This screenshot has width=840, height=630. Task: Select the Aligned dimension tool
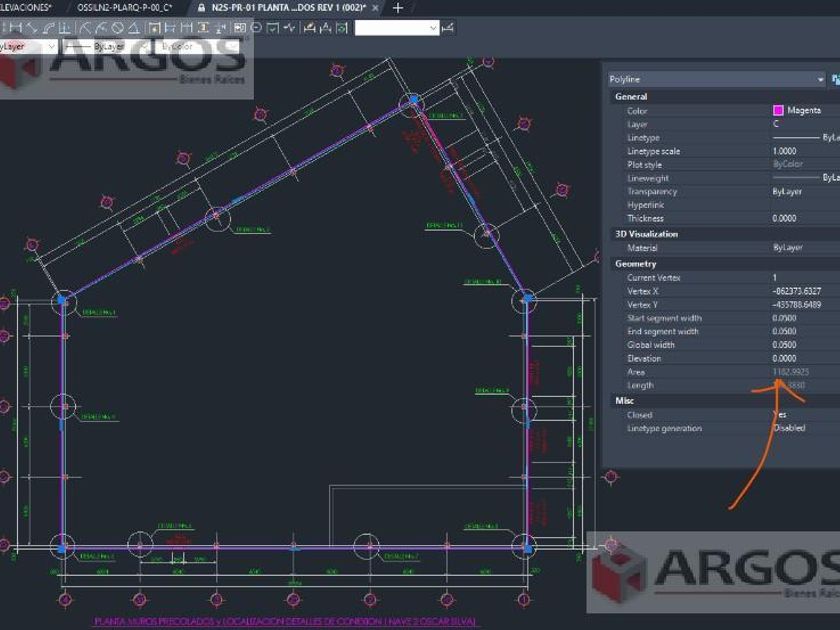tap(31, 28)
